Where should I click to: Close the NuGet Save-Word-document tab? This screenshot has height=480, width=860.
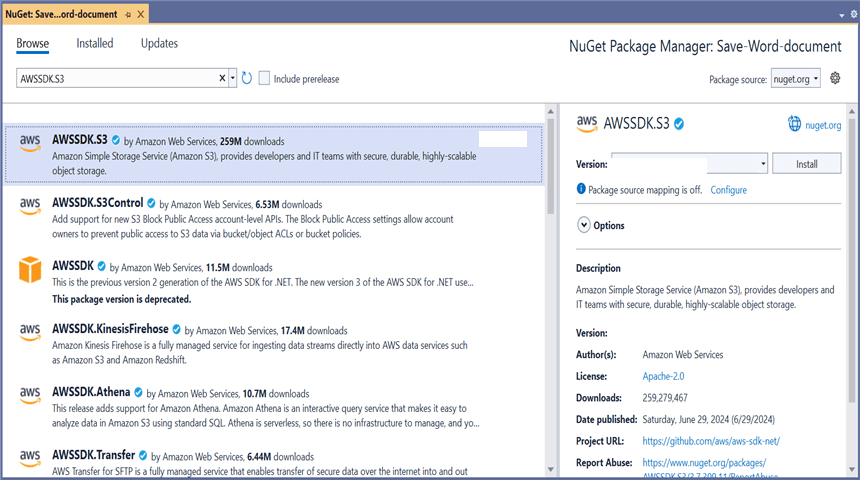pos(141,14)
